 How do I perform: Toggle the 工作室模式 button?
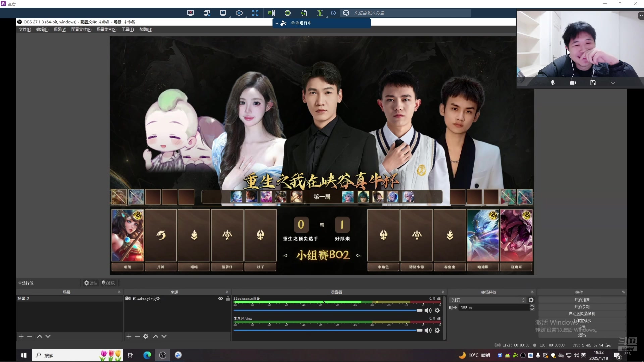coord(582,321)
